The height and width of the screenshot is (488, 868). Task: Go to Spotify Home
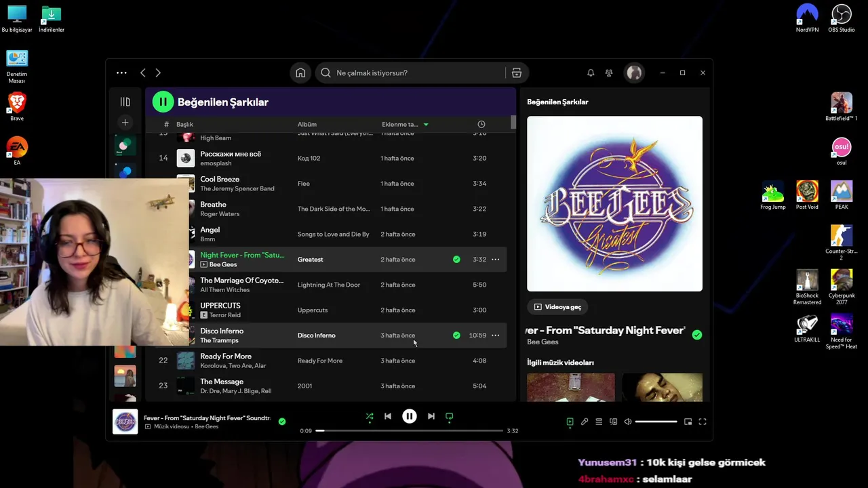point(300,73)
